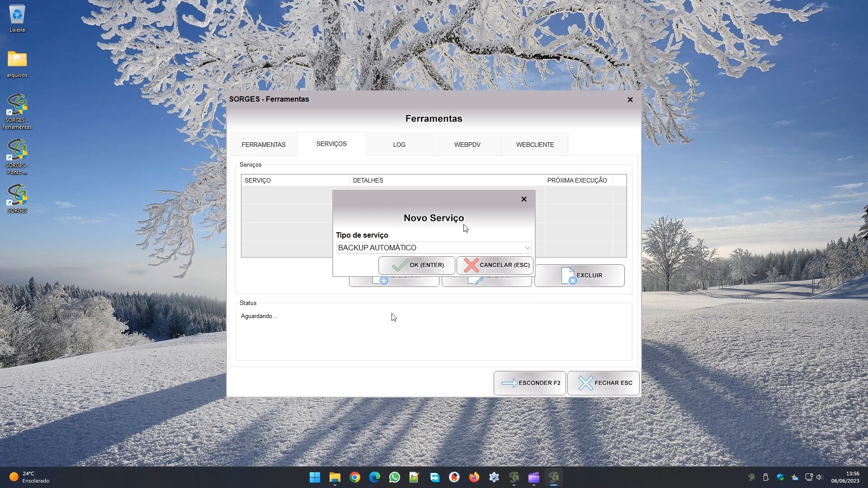The width and height of the screenshot is (868, 488).
Task: Open the WEBCLIENTE tab
Action: [535, 145]
